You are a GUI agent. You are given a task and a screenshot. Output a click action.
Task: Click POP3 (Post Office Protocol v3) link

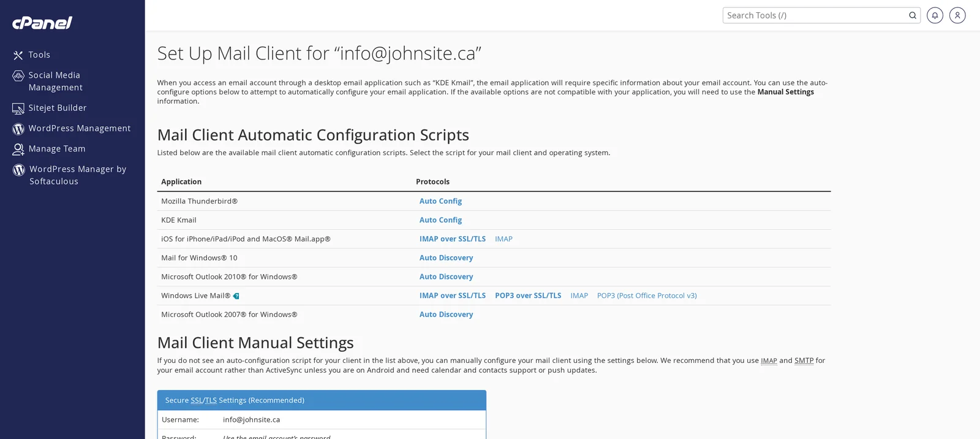(647, 296)
